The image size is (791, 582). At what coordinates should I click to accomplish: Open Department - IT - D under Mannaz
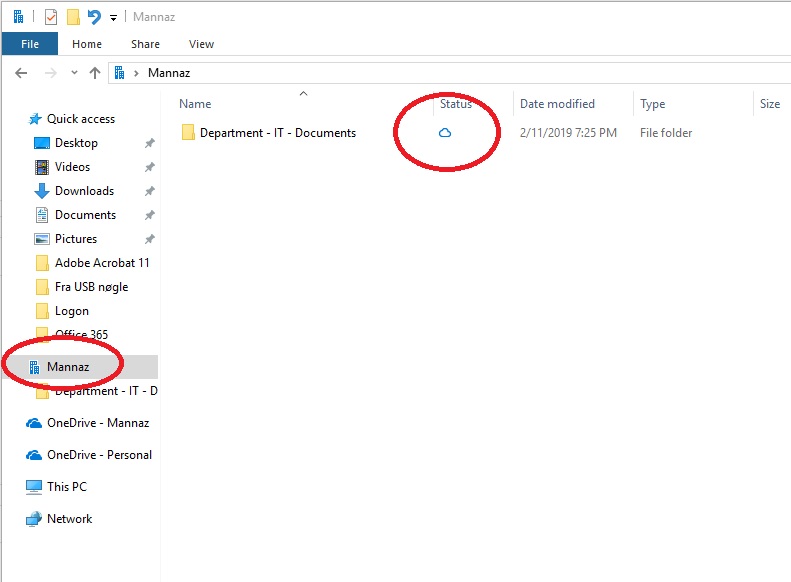(106, 391)
